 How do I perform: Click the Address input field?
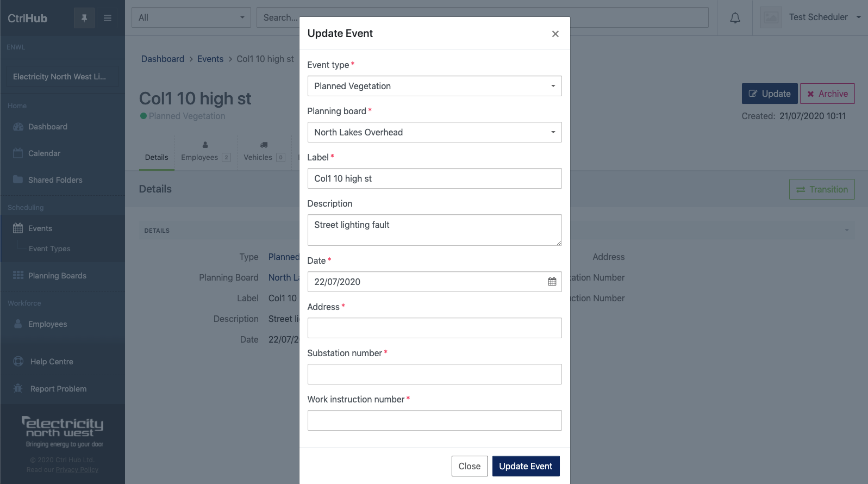pos(434,328)
